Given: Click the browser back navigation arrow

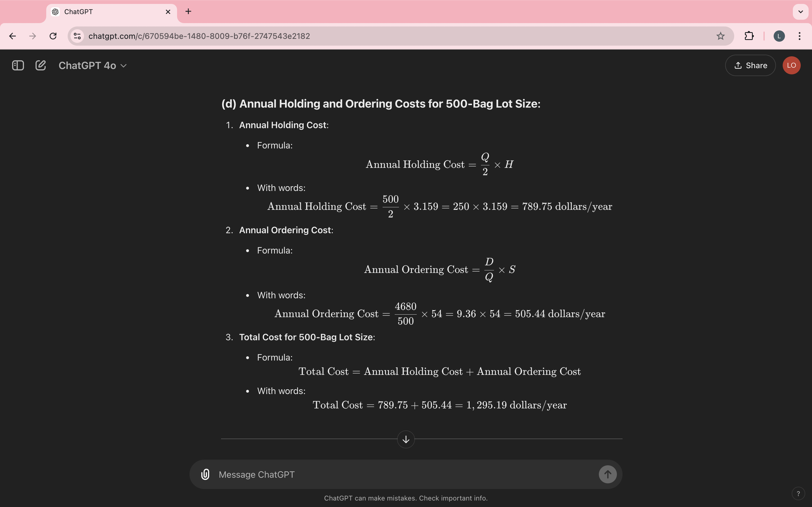Looking at the screenshot, I should pyautogui.click(x=12, y=36).
